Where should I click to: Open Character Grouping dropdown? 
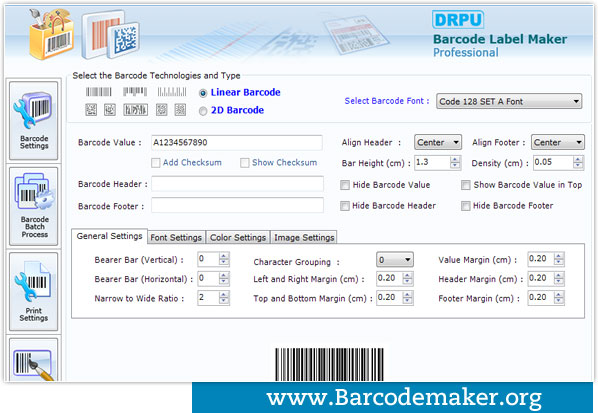pos(395,260)
